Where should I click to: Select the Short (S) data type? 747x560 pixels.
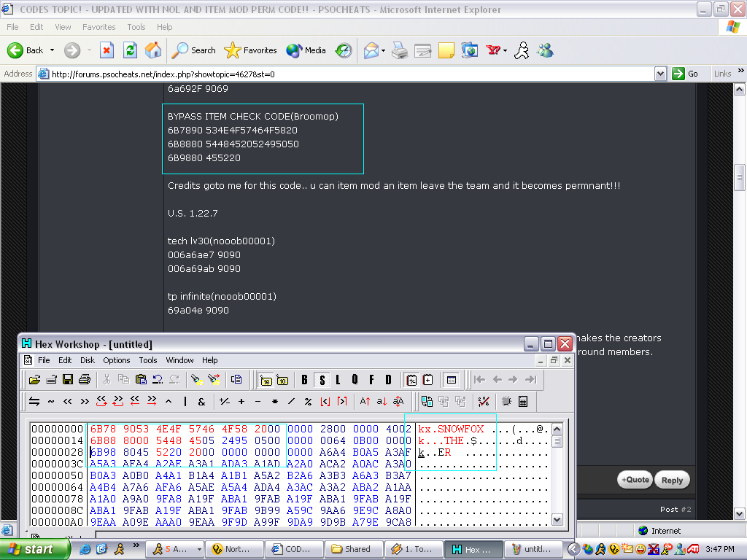[322, 379]
